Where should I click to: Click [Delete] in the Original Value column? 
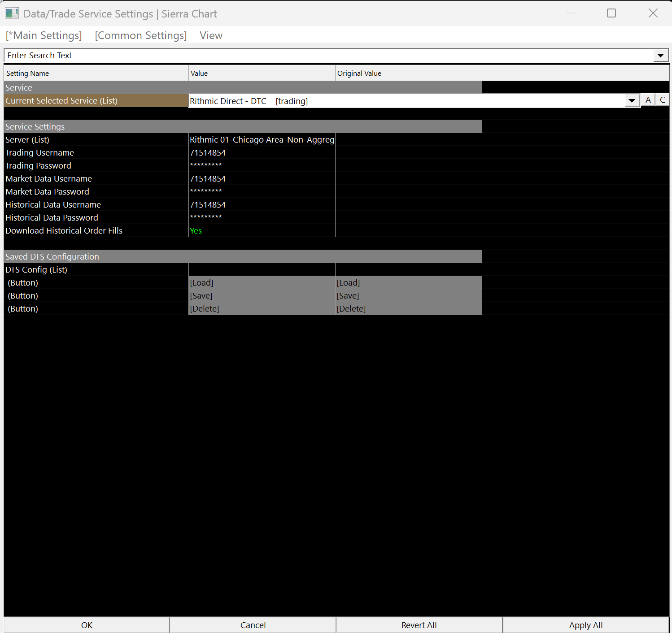click(409, 309)
